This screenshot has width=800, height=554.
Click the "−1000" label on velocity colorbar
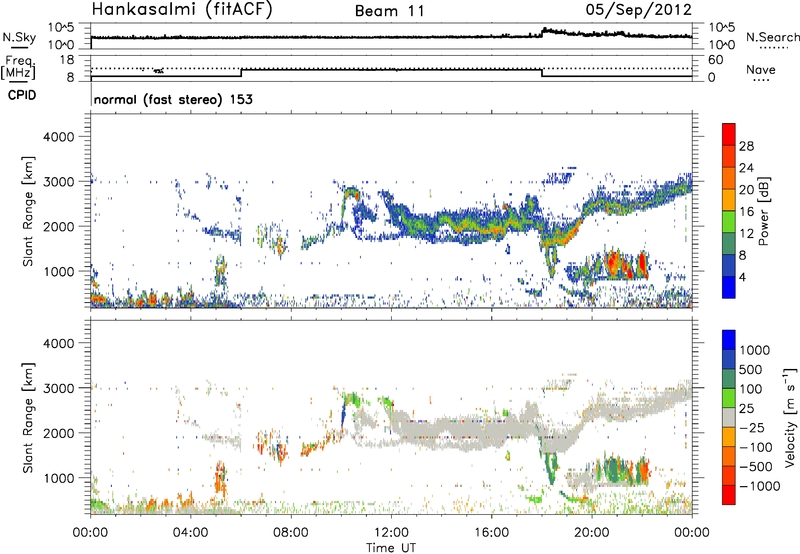[760, 486]
